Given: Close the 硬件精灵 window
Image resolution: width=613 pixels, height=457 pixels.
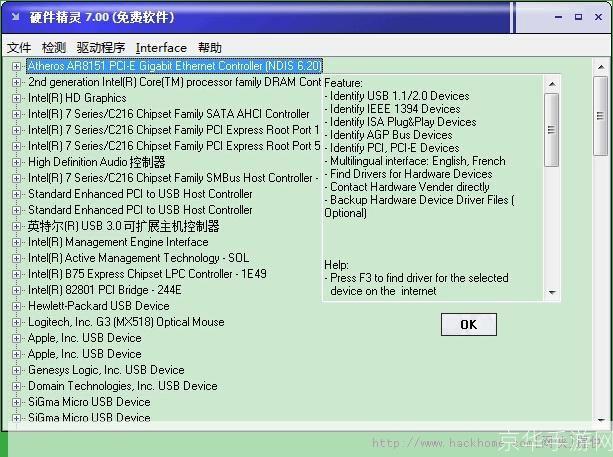Looking at the screenshot, I should point(599,17).
